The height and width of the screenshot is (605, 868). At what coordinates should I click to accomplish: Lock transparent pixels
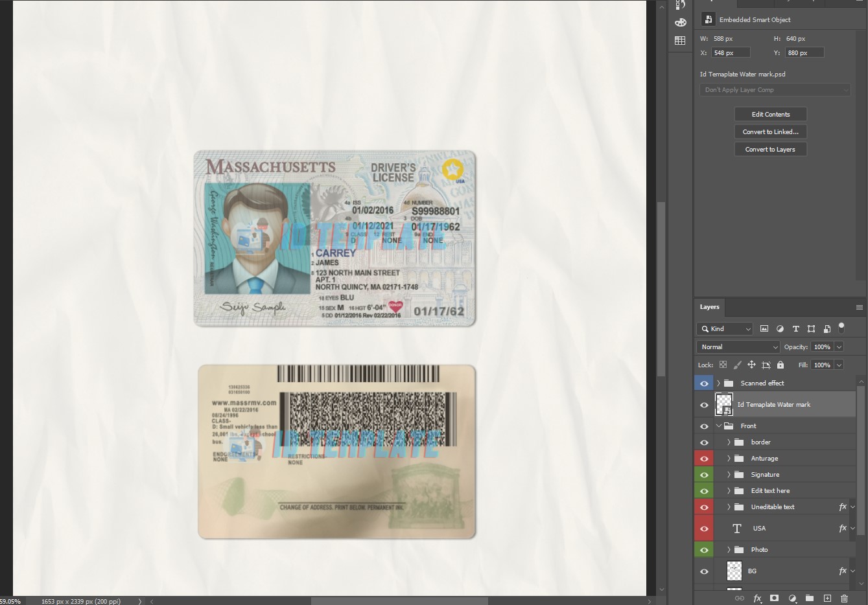click(723, 365)
